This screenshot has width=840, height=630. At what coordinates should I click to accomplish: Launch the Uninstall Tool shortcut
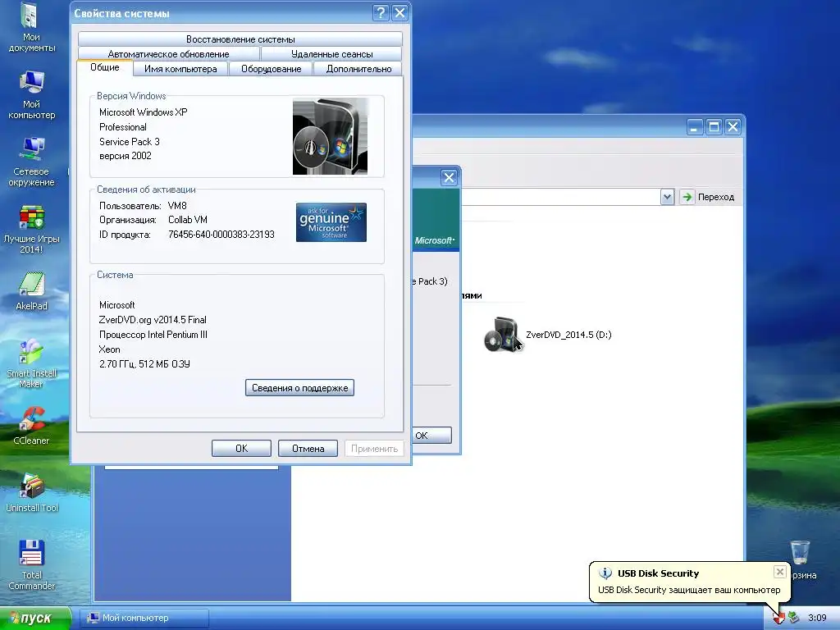point(31,493)
